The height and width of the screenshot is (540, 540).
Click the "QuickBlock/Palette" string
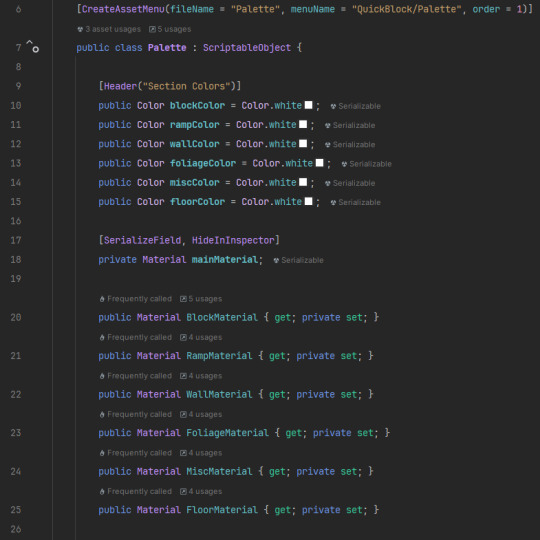click(406, 9)
